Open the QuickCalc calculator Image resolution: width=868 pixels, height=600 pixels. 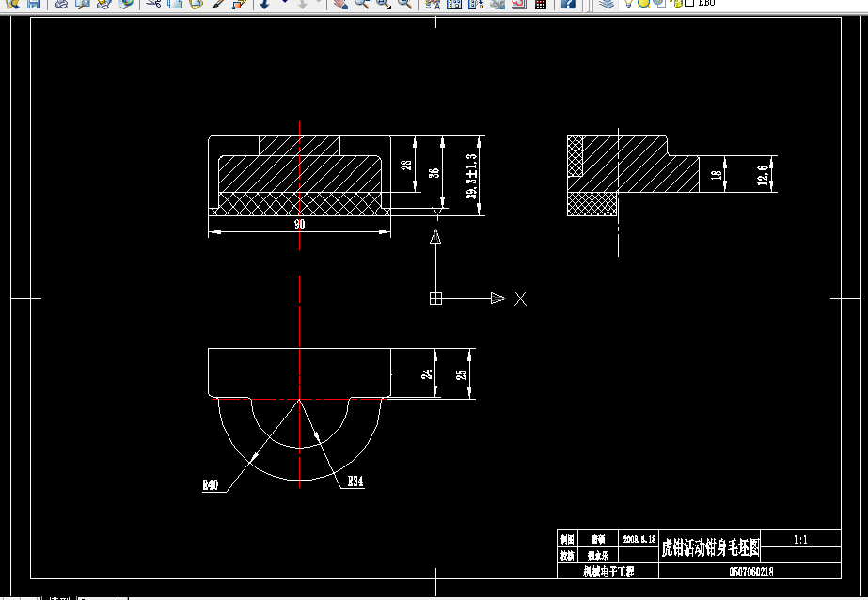pos(541,4)
